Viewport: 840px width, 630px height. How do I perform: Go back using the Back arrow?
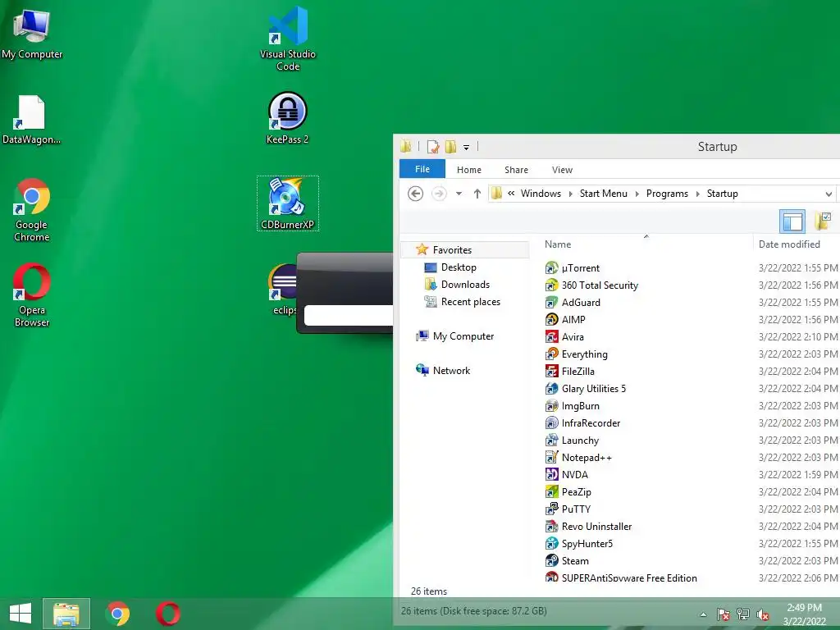click(x=415, y=194)
